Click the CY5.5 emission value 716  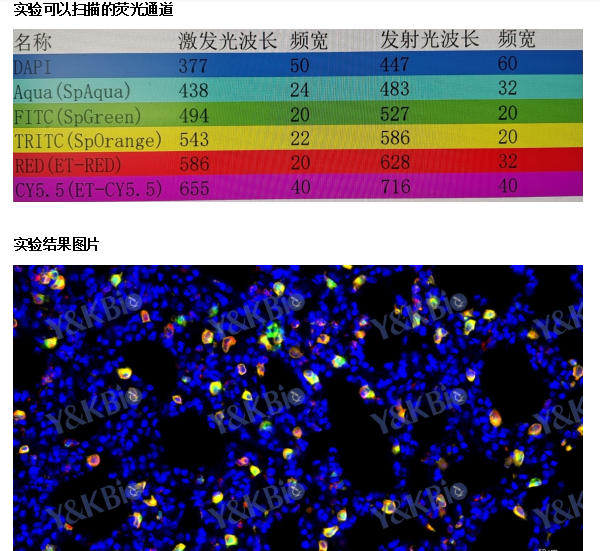(x=396, y=186)
